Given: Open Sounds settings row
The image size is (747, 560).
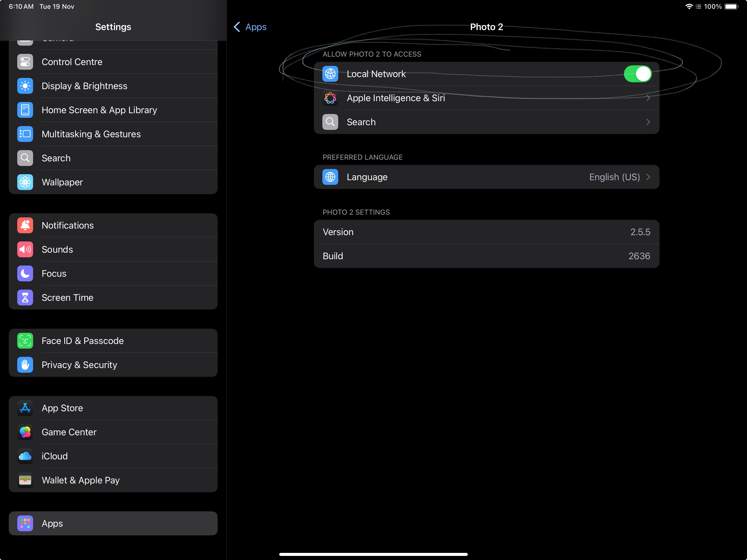Looking at the screenshot, I should pos(113,249).
